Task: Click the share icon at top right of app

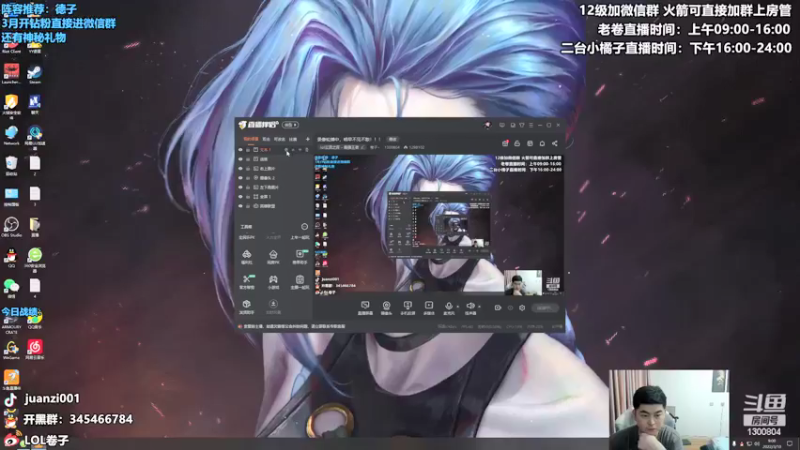Action: pos(555,143)
